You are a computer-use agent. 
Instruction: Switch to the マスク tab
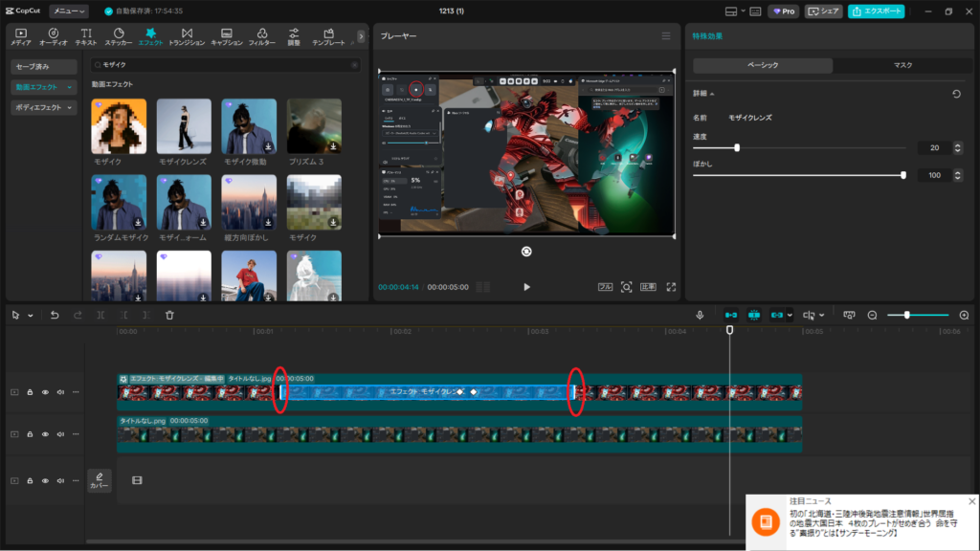pos(902,65)
